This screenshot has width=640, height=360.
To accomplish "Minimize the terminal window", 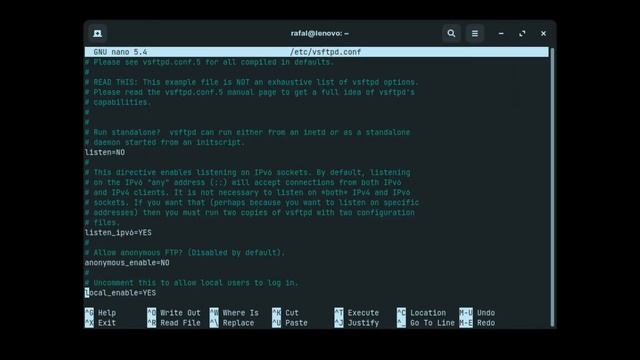I will [x=501, y=33].
